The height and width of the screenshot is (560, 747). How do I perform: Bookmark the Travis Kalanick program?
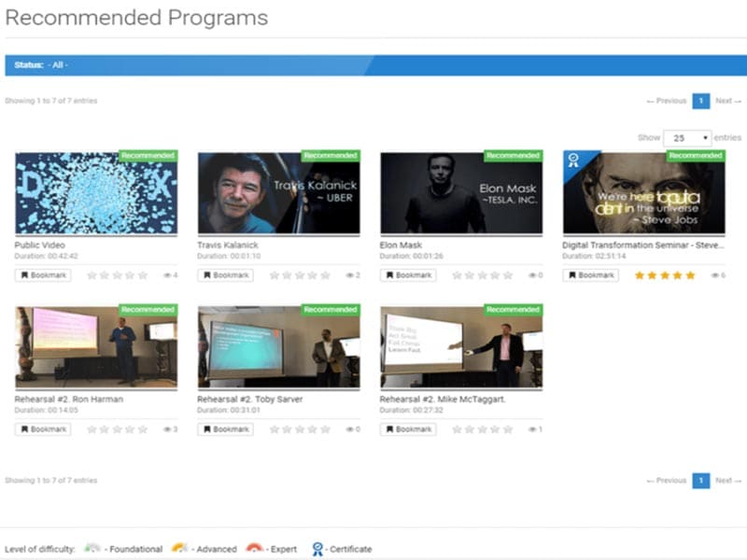pos(225,275)
